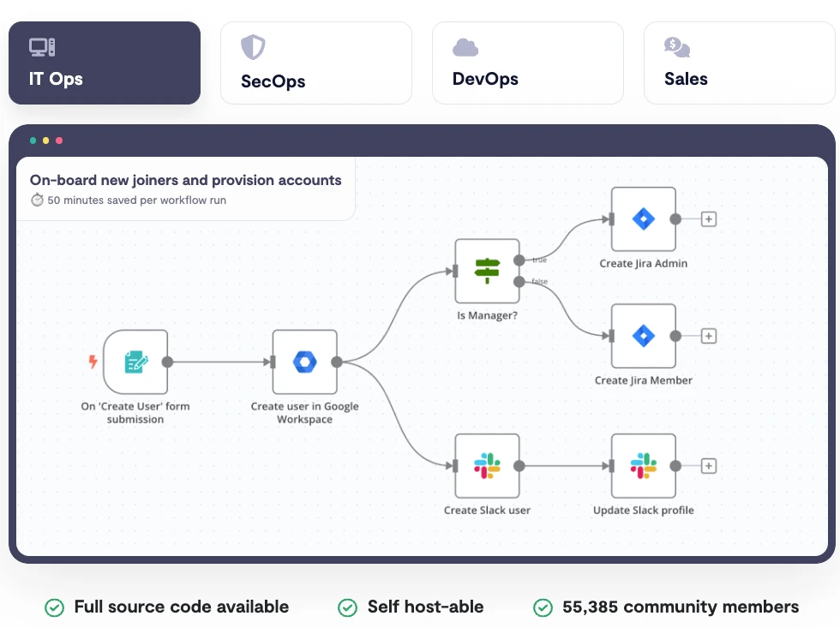Click the red lightning trigger icon
This screenshot has height=628, width=840.
point(93,362)
